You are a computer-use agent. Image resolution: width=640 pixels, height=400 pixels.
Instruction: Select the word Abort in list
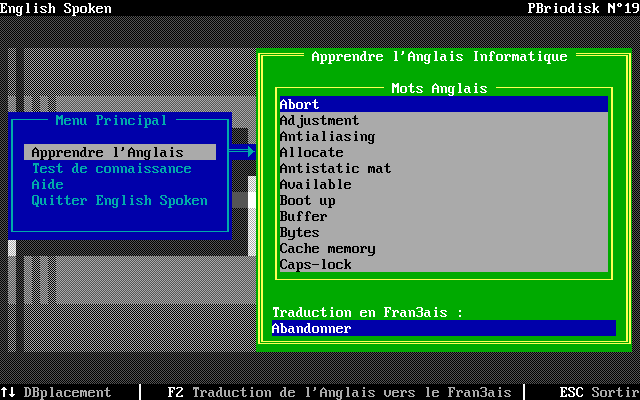point(444,104)
